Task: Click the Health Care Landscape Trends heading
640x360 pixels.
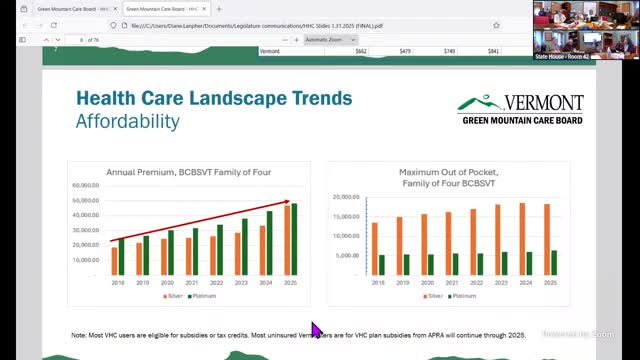Action: coord(214,98)
